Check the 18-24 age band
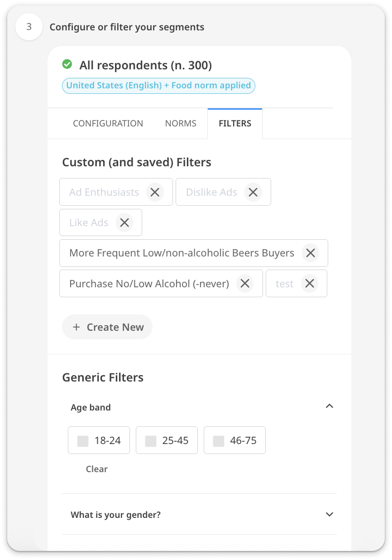The height and width of the screenshot is (560, 392). pos(83,441)
